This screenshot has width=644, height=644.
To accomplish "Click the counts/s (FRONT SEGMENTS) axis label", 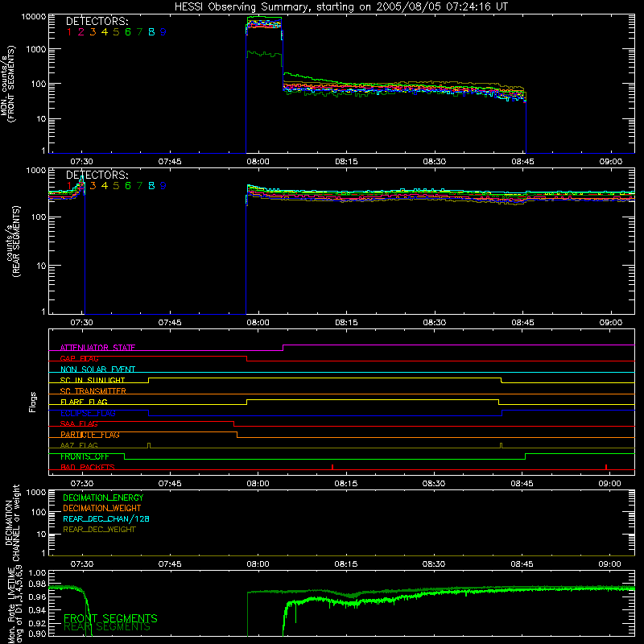I will click(7, 84).
